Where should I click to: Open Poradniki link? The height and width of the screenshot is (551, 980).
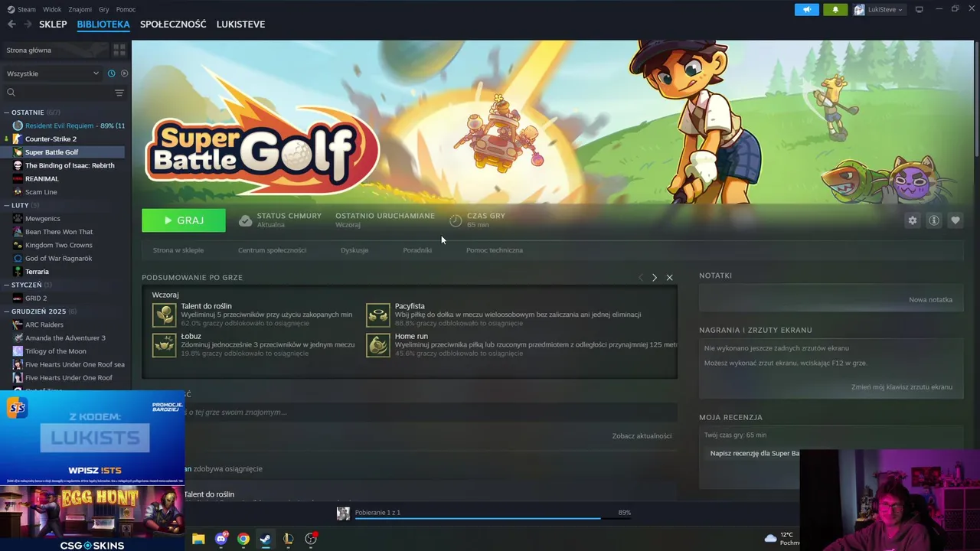417,250
